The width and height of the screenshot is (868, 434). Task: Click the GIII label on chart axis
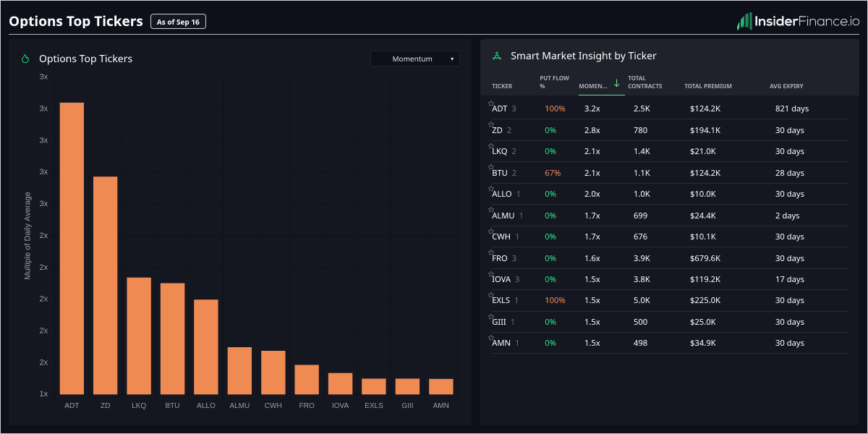pyautogui.click(x=407, y=406)
